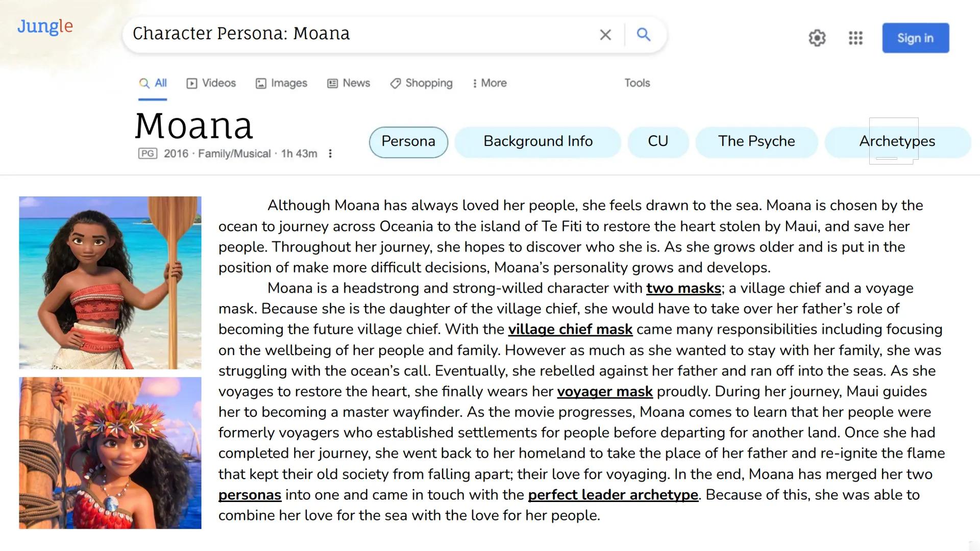
Task: Open the Jungle apps grid
Action: point(855,38)
